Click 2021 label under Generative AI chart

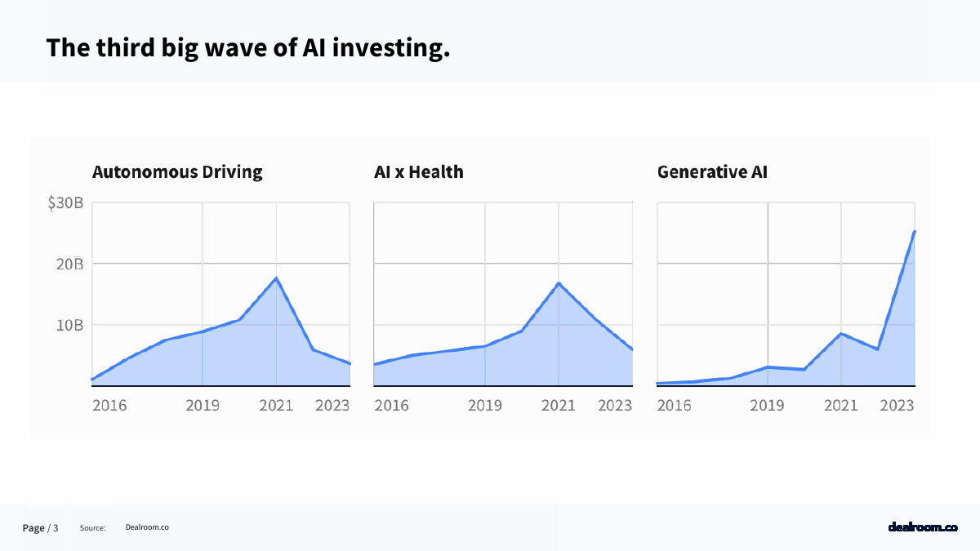coord(840,405)
